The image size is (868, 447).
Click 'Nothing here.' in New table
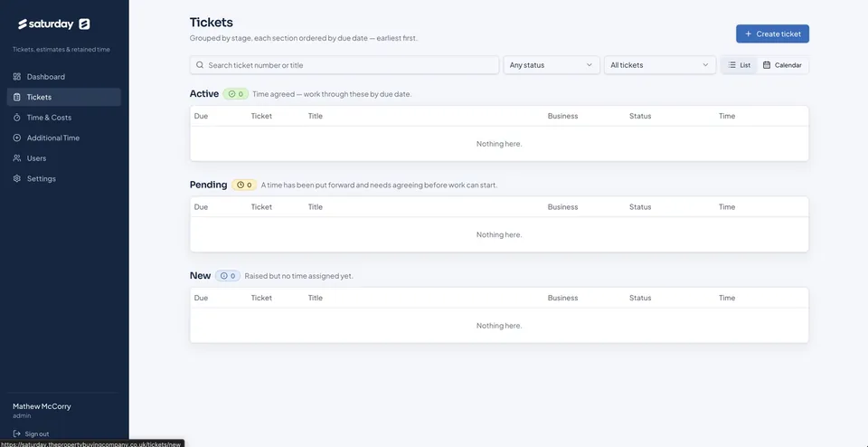click(499, 325)
